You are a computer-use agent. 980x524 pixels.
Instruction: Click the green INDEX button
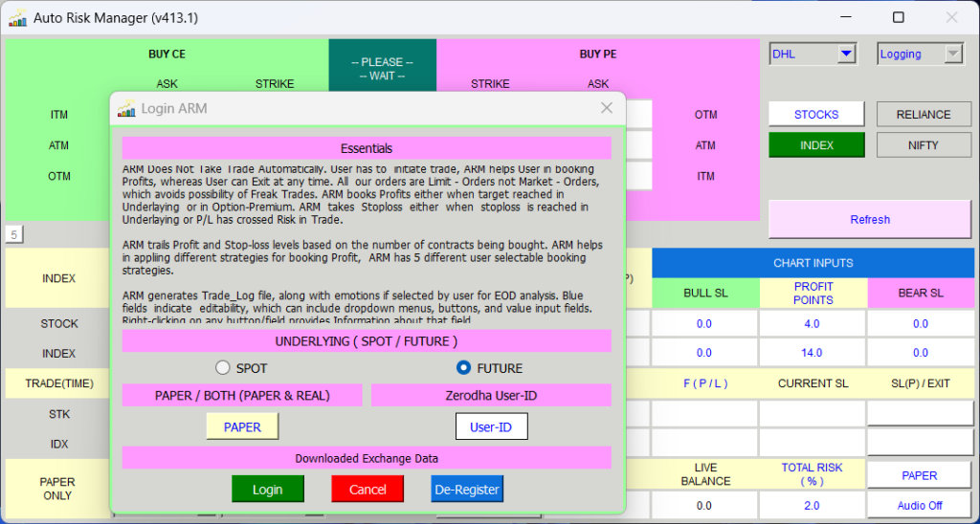[816, 145]
